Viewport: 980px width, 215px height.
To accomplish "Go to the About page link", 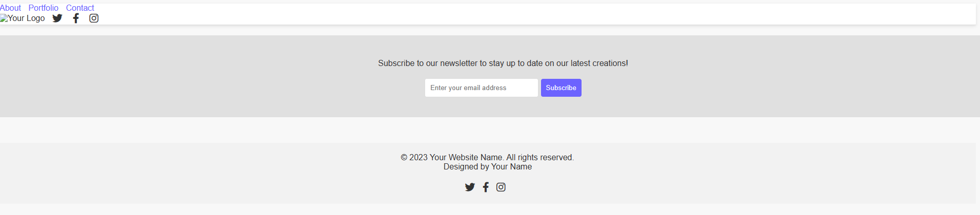I will 10,8.
